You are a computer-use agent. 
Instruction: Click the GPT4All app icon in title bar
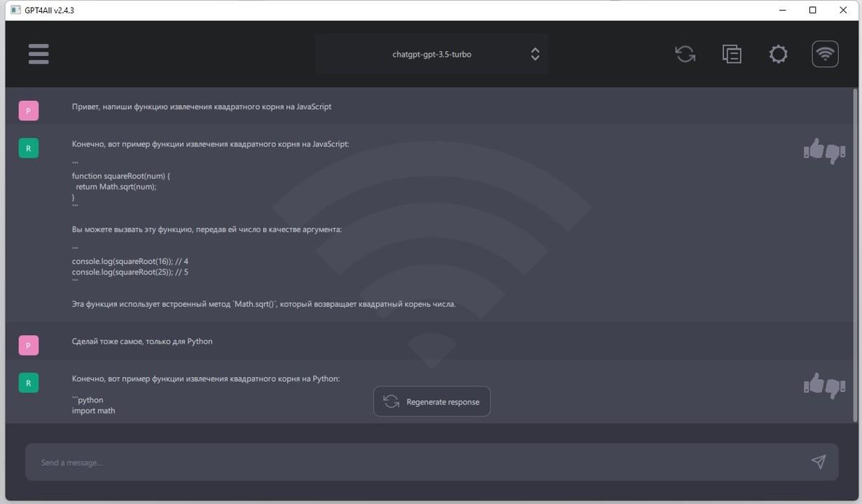15,10
